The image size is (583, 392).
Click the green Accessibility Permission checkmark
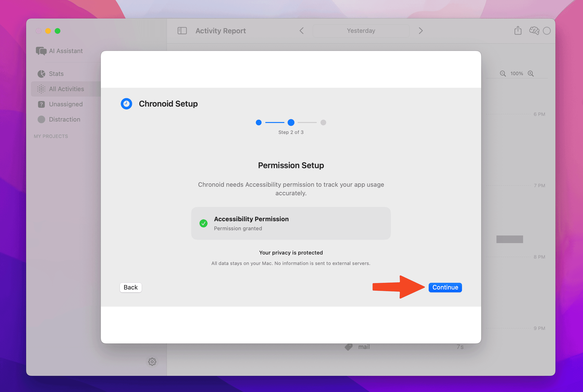pos(204,223)
